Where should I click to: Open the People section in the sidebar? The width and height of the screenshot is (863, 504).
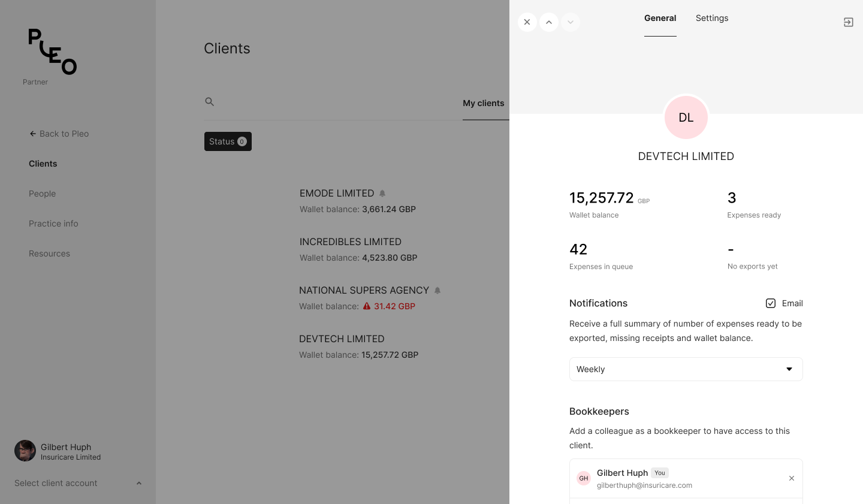[42, 194]
